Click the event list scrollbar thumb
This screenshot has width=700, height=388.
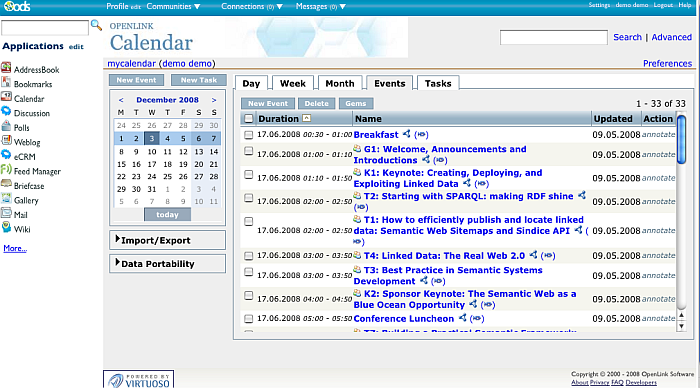pos(681,140)
